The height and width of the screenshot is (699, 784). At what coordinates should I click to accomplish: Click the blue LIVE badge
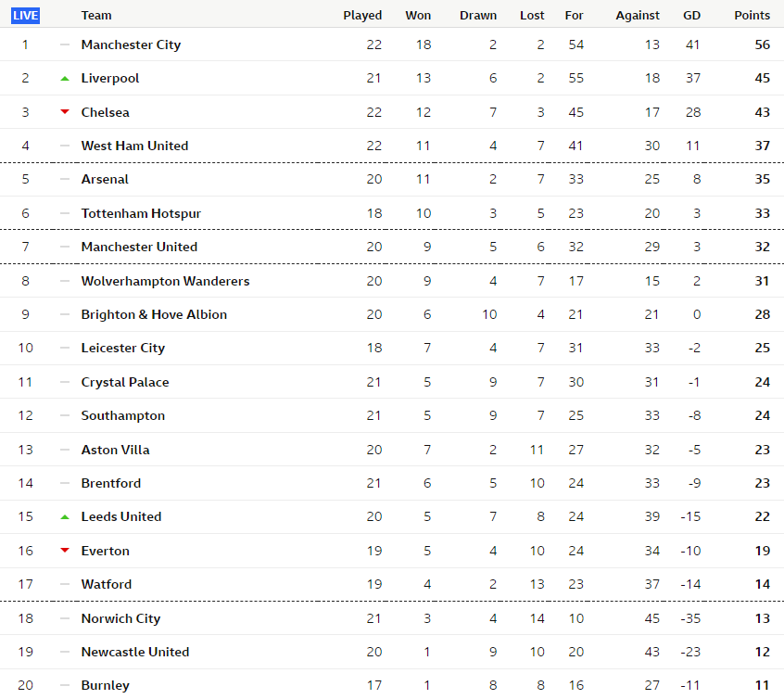pos(26,16)
